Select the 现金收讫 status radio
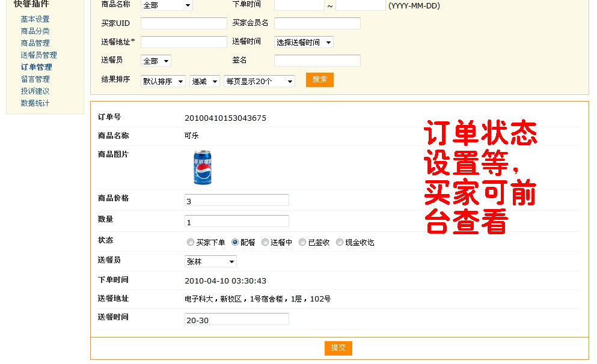This screenshot has height=364, width=597. (x=340, y=242)
